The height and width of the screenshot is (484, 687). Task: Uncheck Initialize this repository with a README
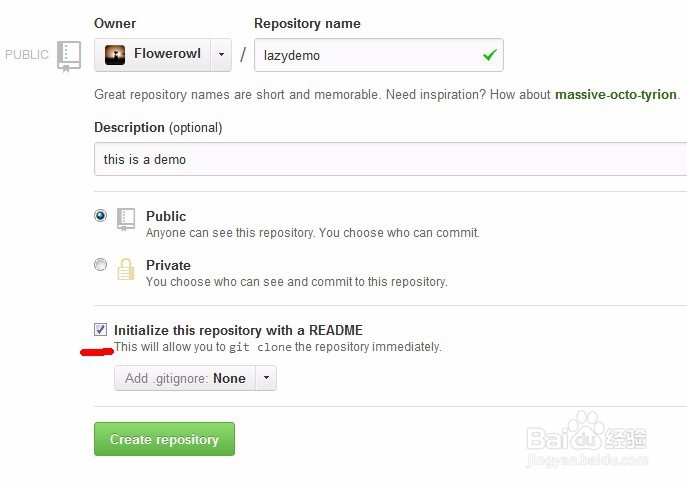100,329
